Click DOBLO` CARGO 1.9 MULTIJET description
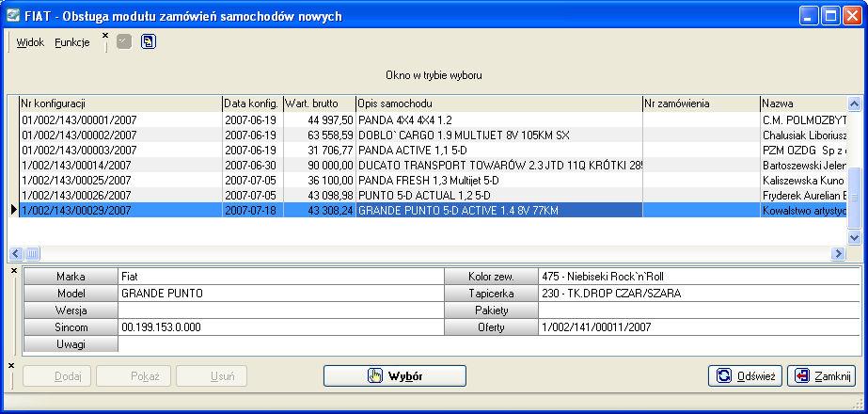 click(x=498, y=135)
